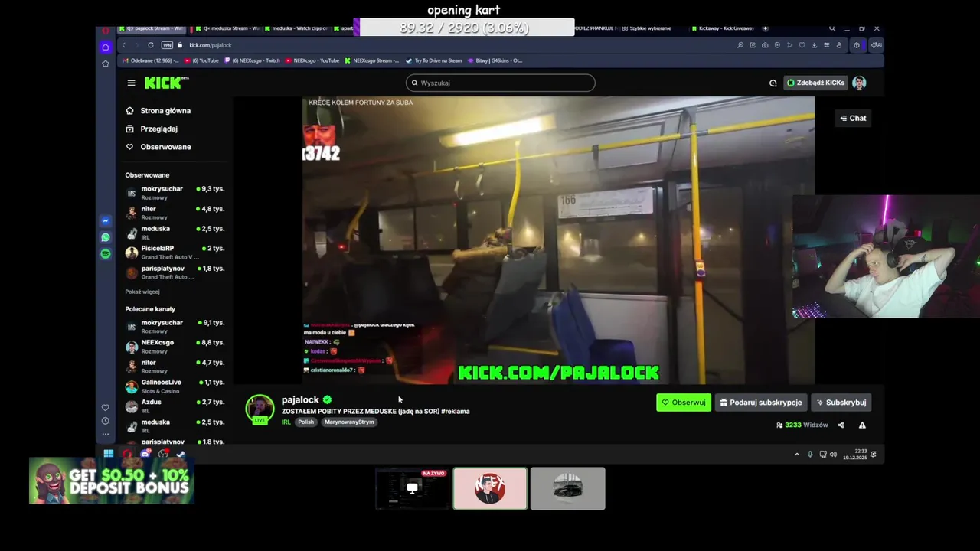
Task: Open Opera sidebar history clock icon
Action: pos(106,421)
